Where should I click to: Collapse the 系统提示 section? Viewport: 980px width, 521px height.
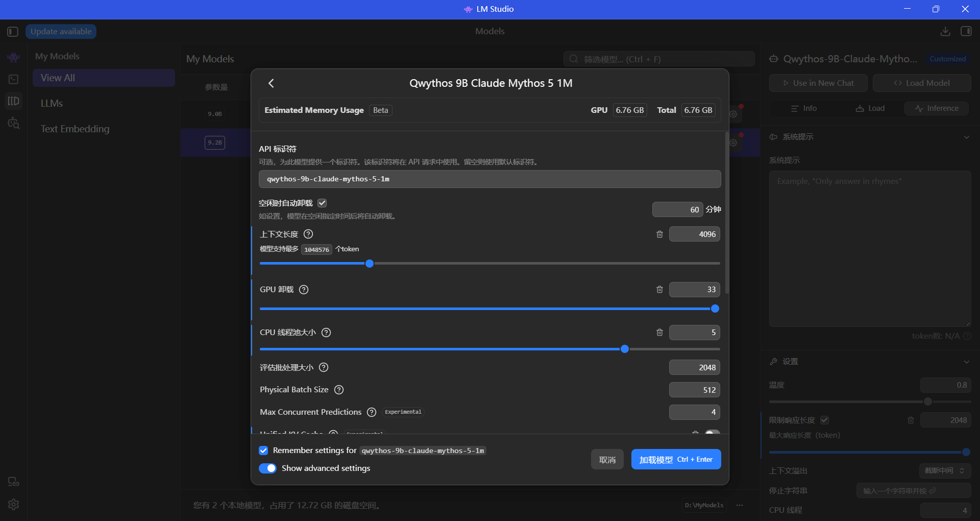(966, 137)
